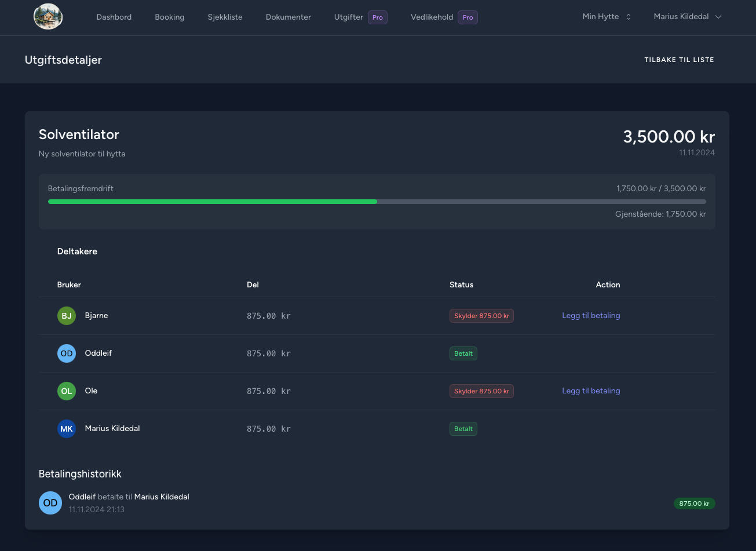Viewport: 756px width, 551px height.
Task: Open the Utgifter section
Action: [349, 17]
